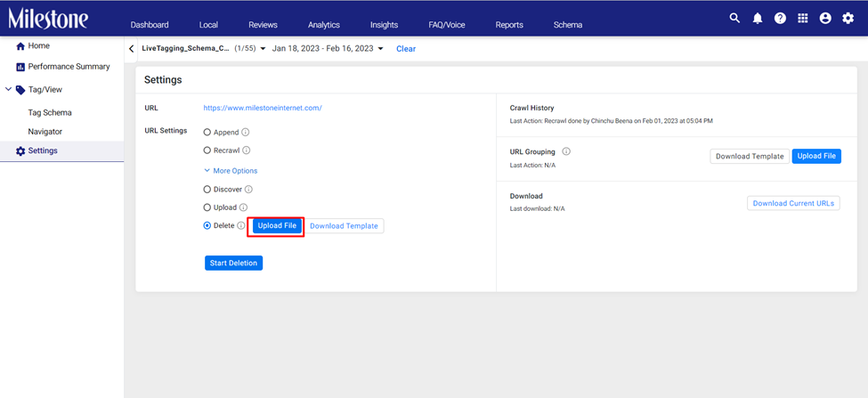Click the Home house icon in sidebar
The width and height of the screenshot is (868, 398).
tap(20, 46)
